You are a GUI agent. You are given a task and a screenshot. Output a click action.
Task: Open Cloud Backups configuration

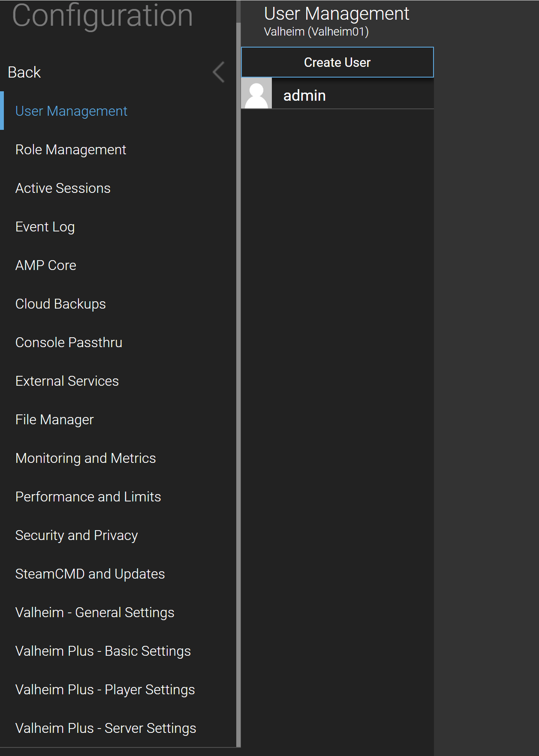coord(60,304)
